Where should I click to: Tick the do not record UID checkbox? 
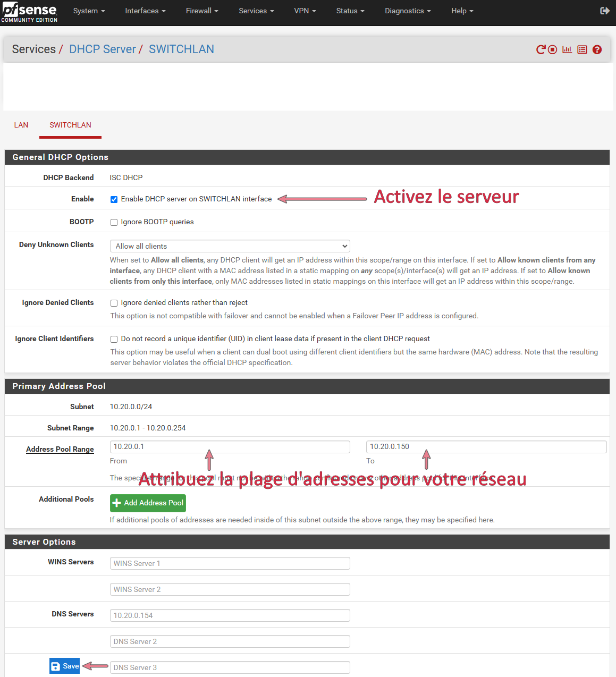pos(114,339)
